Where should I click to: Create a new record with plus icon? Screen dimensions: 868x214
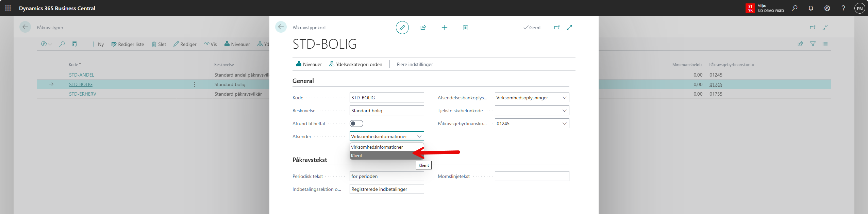(x=445, y=28)
